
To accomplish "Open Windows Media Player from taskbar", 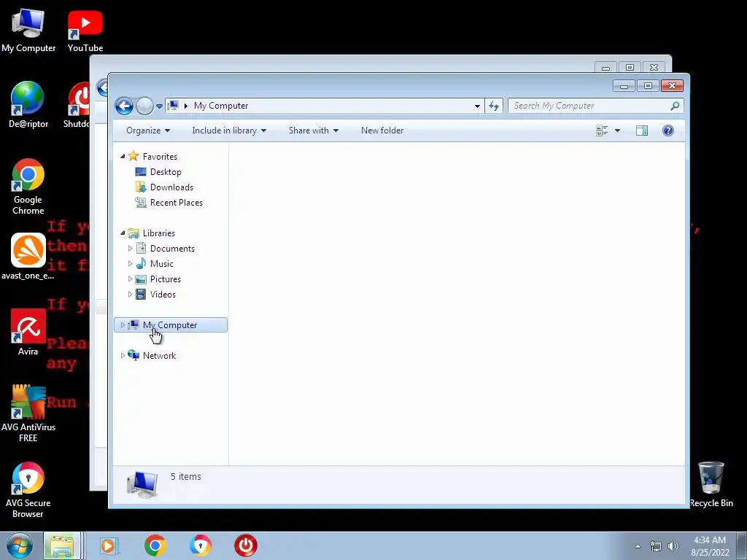I will 109,545.
